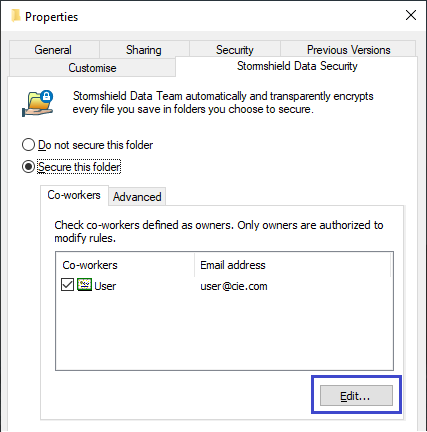Select the user@cie.com email entry
This screenshot has width=427, height=432.
(234, 286)
